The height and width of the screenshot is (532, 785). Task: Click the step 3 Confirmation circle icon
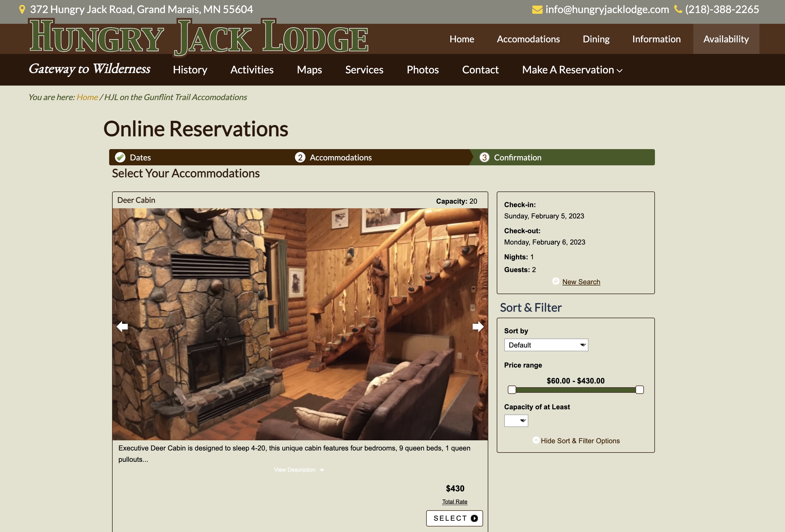click(485, 157)
